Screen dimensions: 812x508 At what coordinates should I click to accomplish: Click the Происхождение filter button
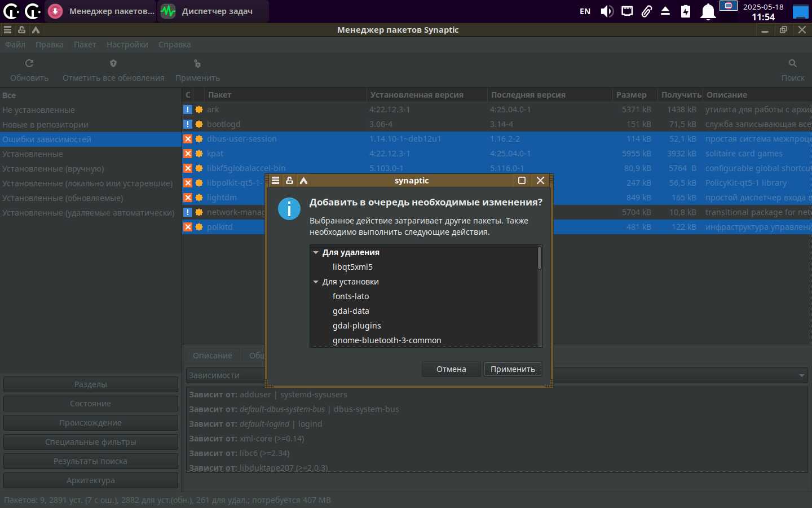pos(91,423)
